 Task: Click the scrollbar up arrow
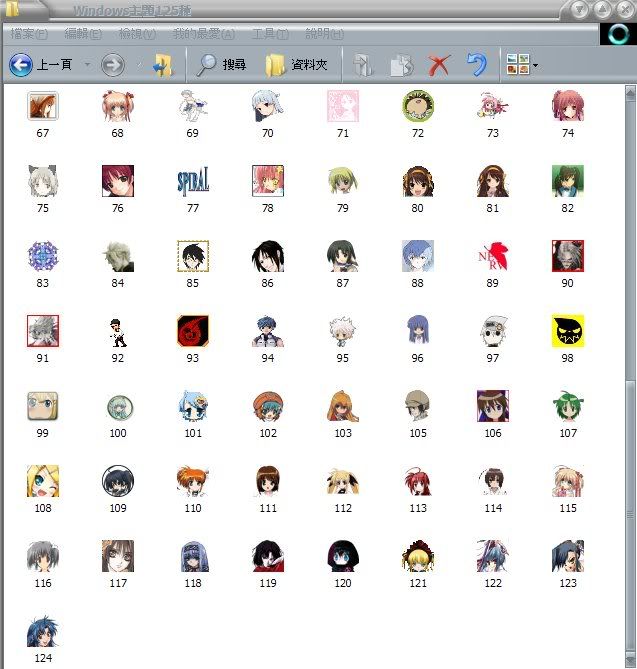[630, 93]
